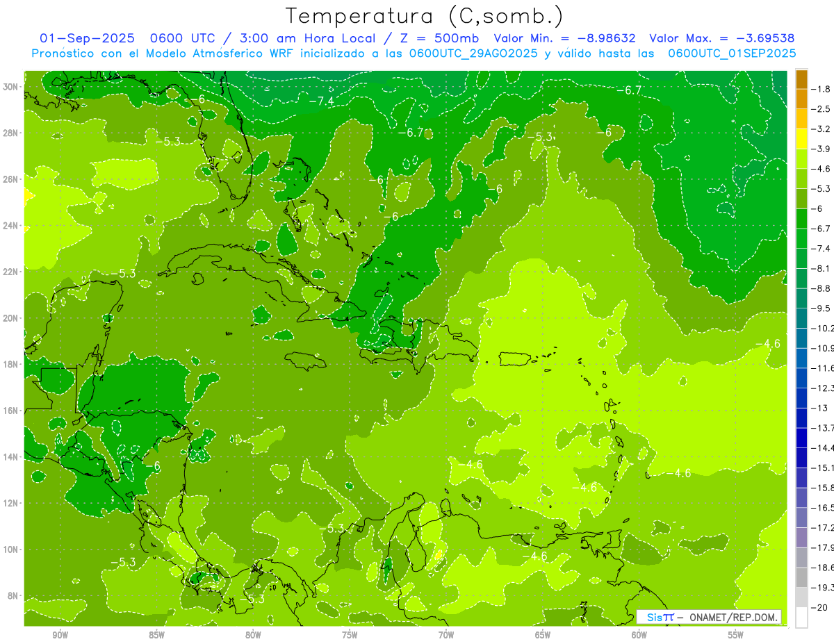The height and width of the screenshot is (644, 834).
Task: Click the title 'Temperatura (C,somb.)'
Action: coord(425,16)
